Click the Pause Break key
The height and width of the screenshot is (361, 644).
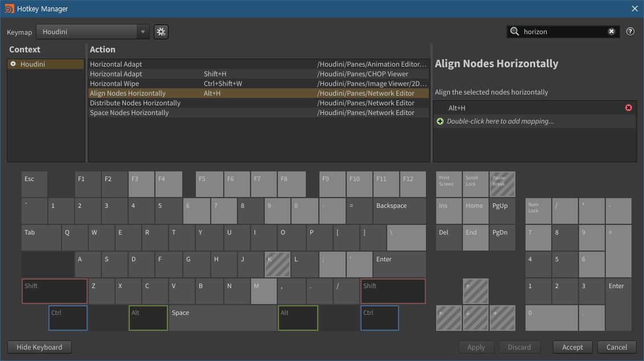coord(502,184)
